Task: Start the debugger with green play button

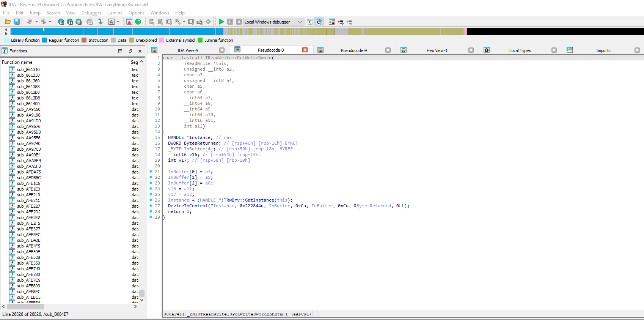Action: [x=221, y=22]
